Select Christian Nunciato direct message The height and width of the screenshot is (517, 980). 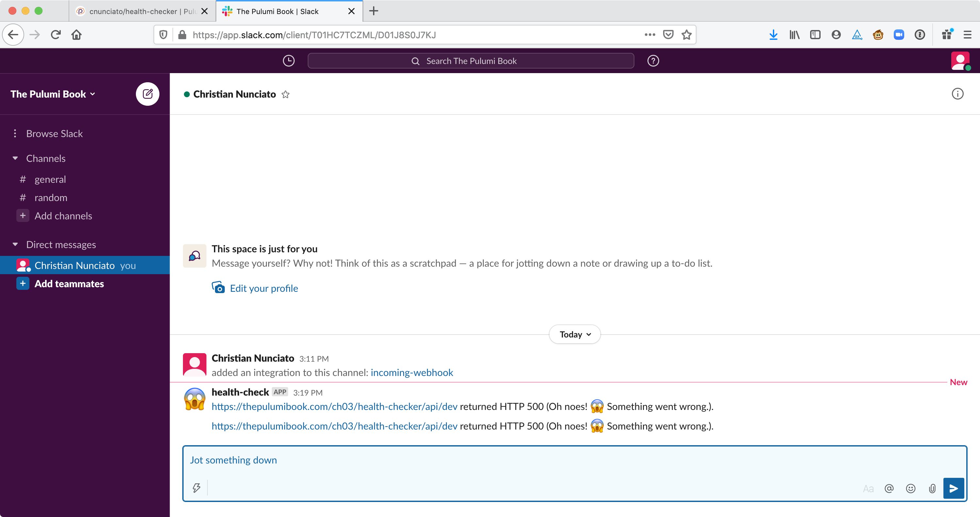(x=85, y=265)
